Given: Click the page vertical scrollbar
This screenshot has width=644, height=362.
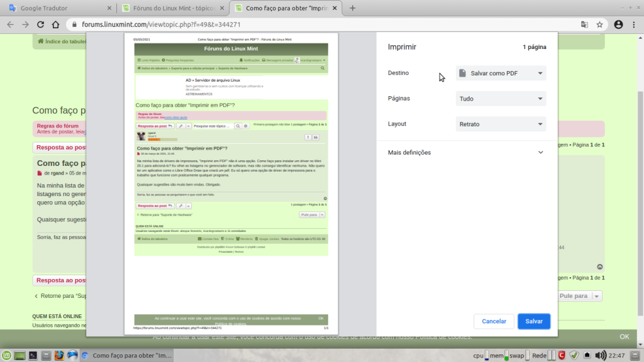Looking at the screenshot, I should [640, 203].
